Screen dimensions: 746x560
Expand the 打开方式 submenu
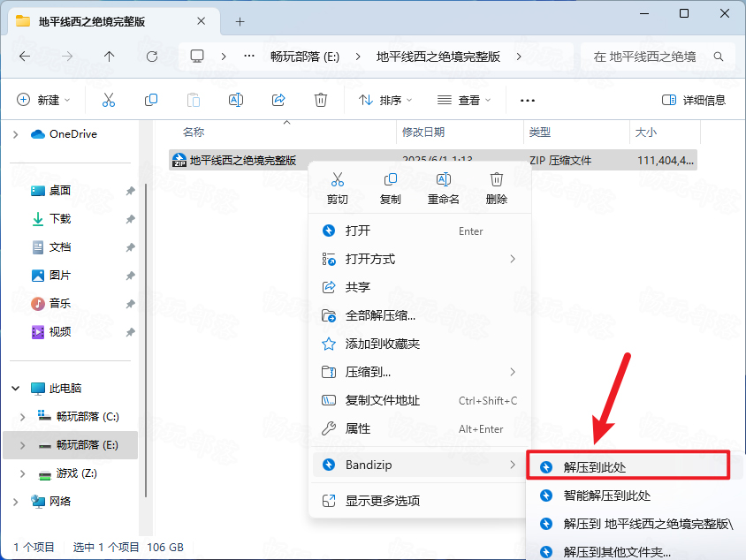[513, 259]
